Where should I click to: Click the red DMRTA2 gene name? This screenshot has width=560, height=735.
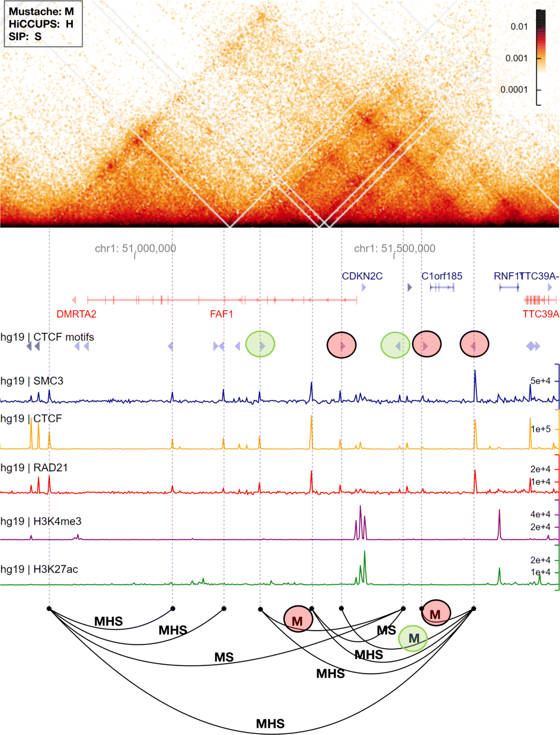76,314
